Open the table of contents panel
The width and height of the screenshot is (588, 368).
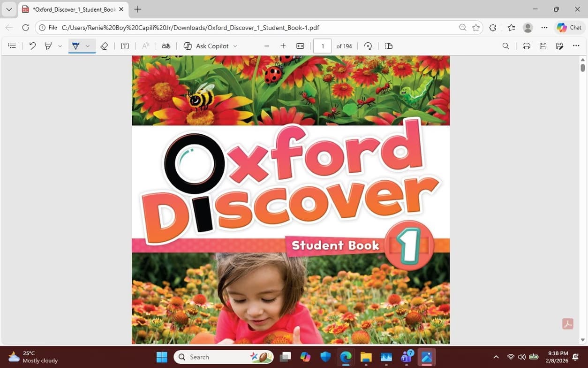tap(12, 46)
